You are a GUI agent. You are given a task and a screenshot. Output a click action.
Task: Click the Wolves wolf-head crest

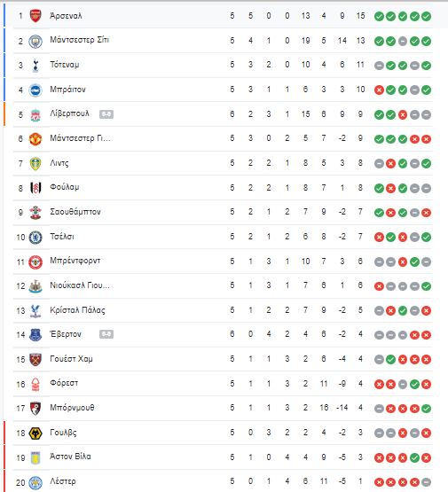35,433
